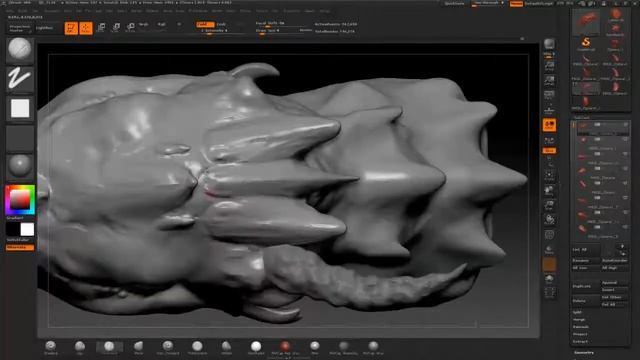The image size is (640, 360).
Task: Expand the Remesh section
Action: coord(581,327)
